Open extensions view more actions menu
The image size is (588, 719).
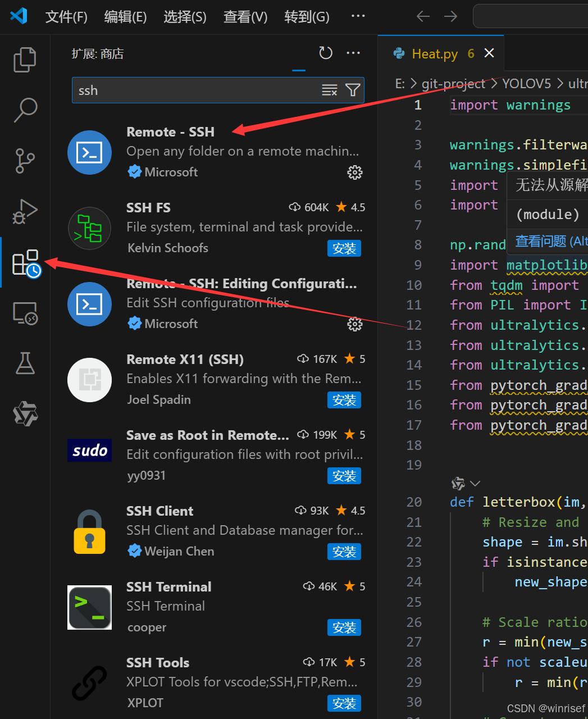click(353, 53)
